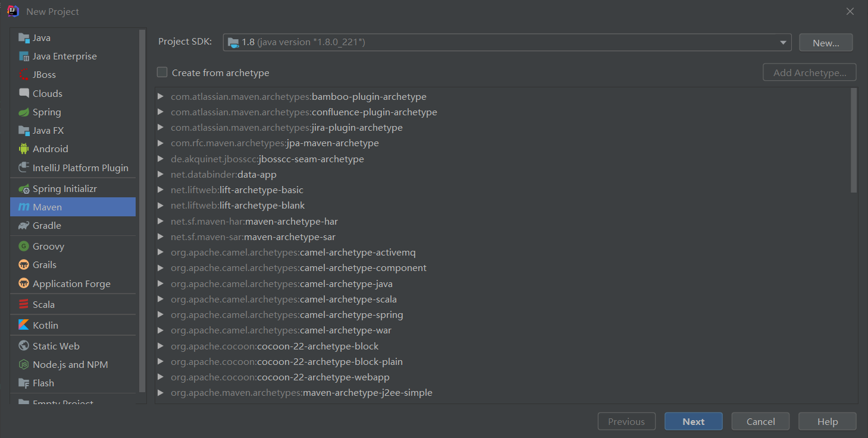Screen dimensions: 868x438
Task: Select the Maven 'm' icon
Action: (24, 207)
